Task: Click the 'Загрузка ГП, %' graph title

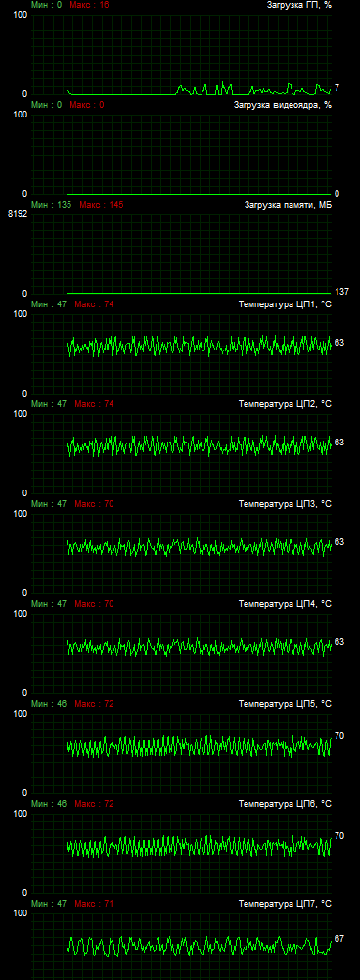Action: (x=298, y=4)
